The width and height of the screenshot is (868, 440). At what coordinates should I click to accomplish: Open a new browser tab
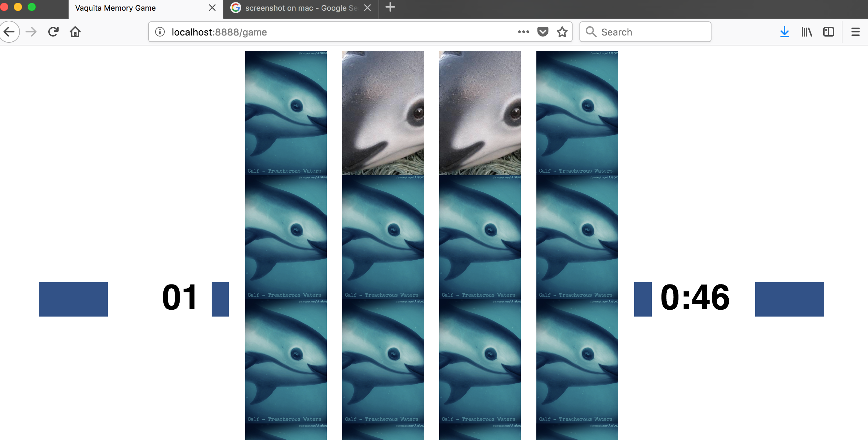click(390, 8)
